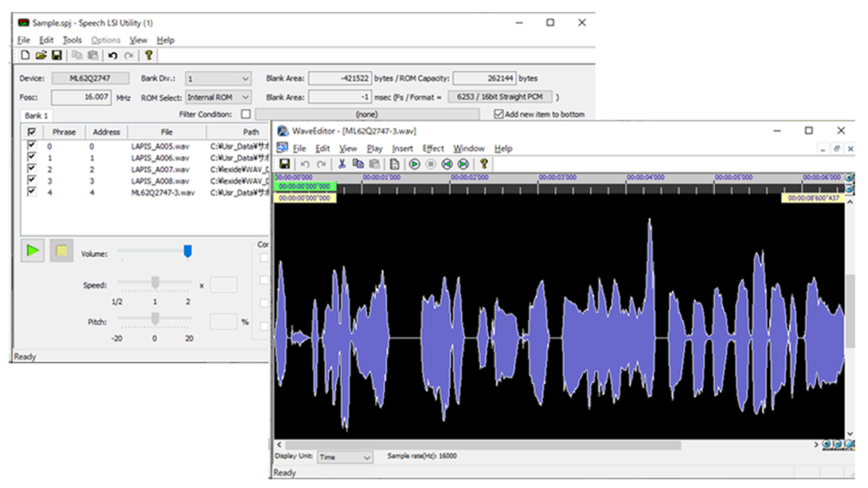The width and height of the screenshot is (868, 488).
Task: Click the Save icon in WaveEditor toolbar
Action: click(284, 164)
